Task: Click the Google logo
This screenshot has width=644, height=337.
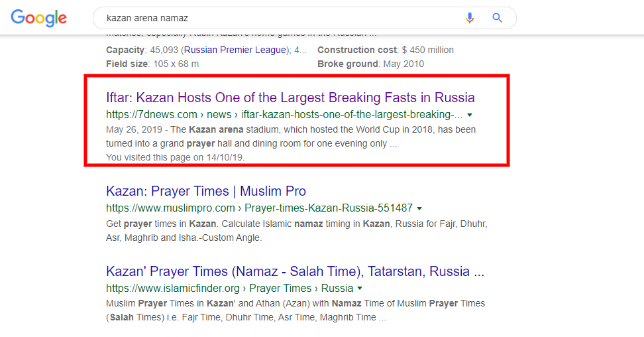Action: point(38,18)
